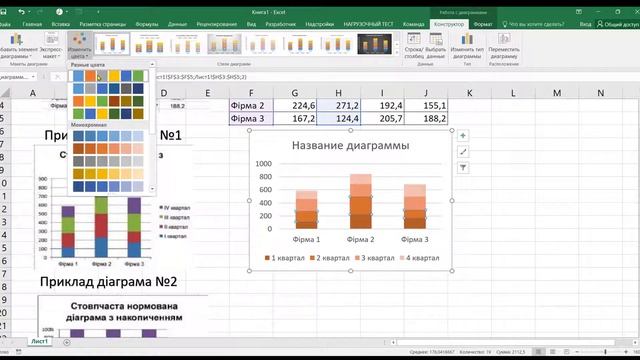This screenshot has height=360, width=640.
Task: Pick the first colorful palette row
Action: [108, 76]
